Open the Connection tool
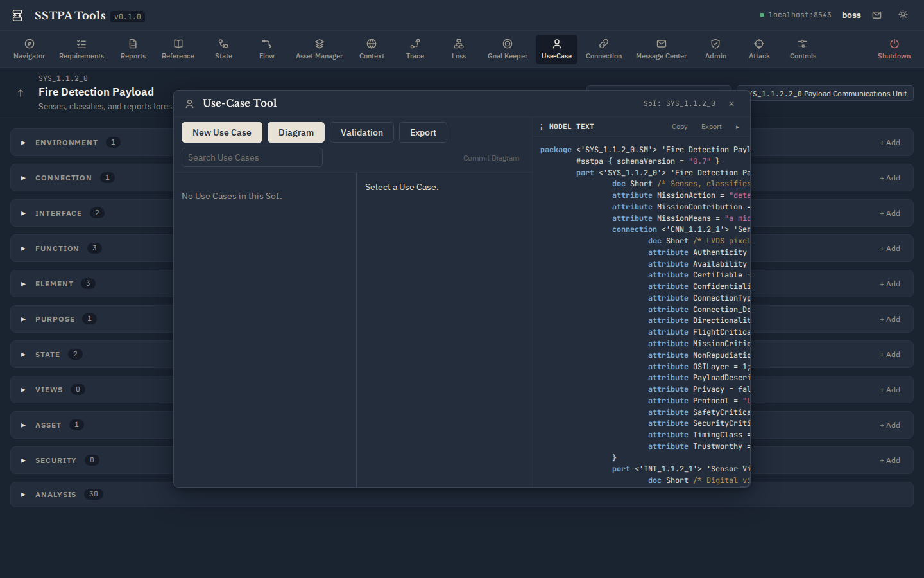The image size is (924, 578). tap(604, 49)
